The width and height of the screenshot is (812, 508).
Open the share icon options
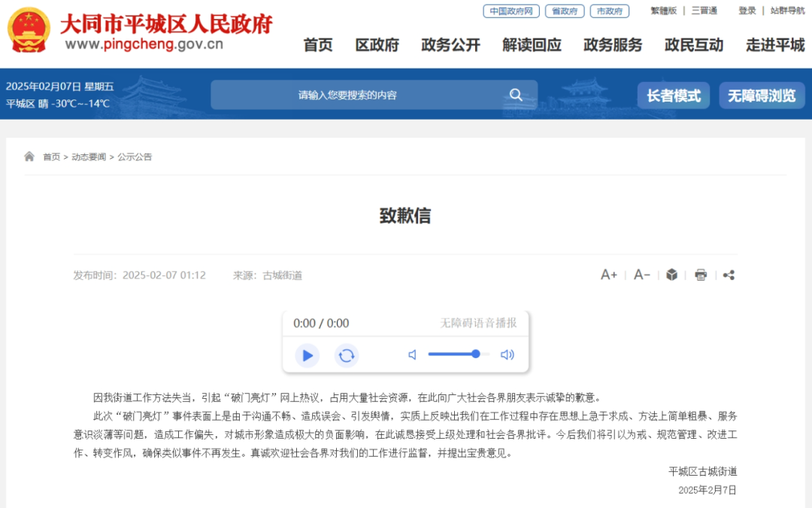click(729, 275)
